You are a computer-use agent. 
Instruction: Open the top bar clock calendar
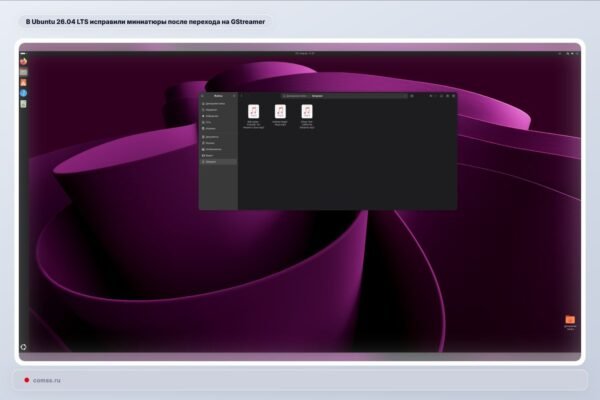click(x=305, y=54)
